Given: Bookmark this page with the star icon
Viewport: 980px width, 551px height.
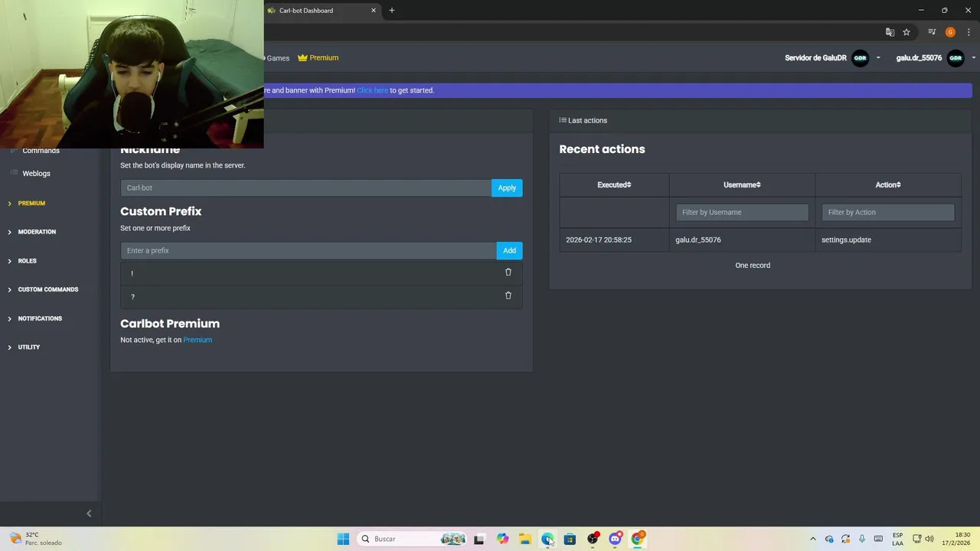Looking at the screenshot, I should pos(906,32).
